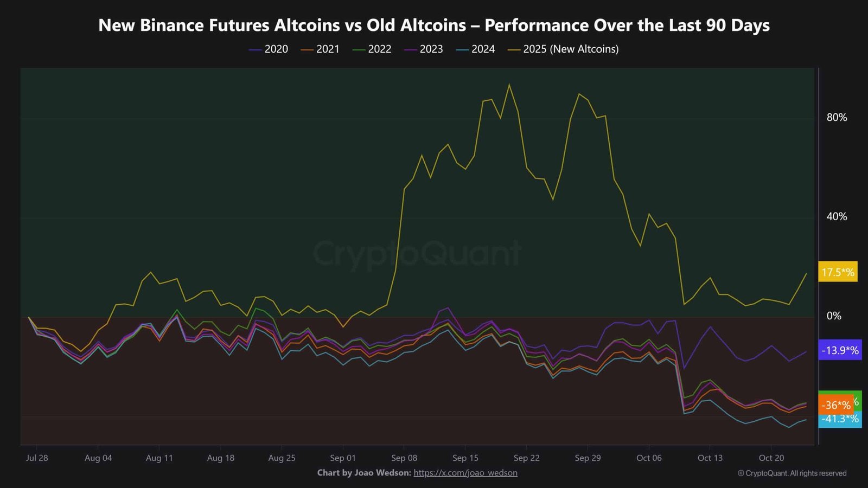This screenshot has width=868, height=488.
Task: Click the -41.3% blue value label
Action: [840, 419]
